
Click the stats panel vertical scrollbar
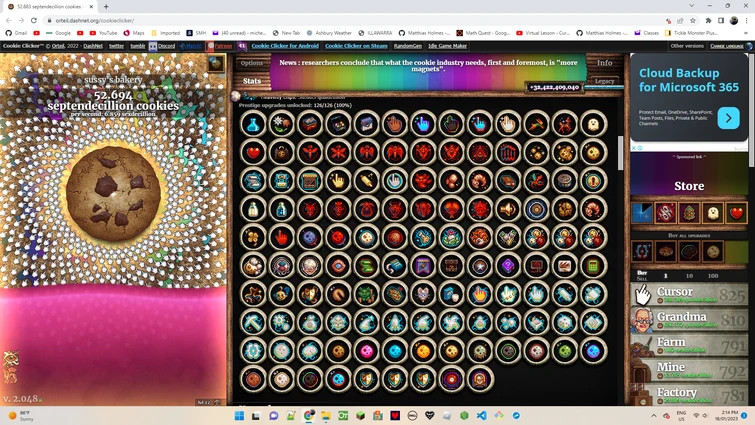coord(620,153)
